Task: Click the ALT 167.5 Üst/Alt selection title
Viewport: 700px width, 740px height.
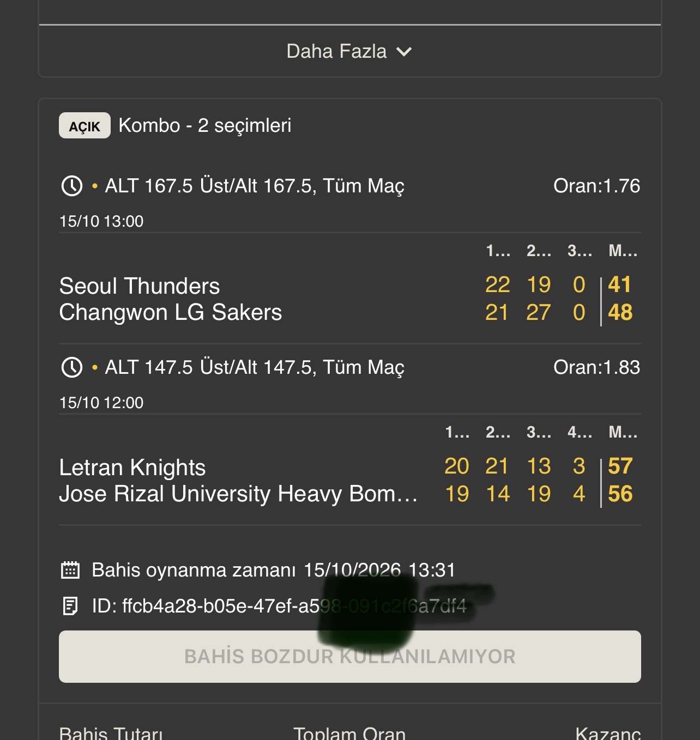Action: (x=255, y=186)
